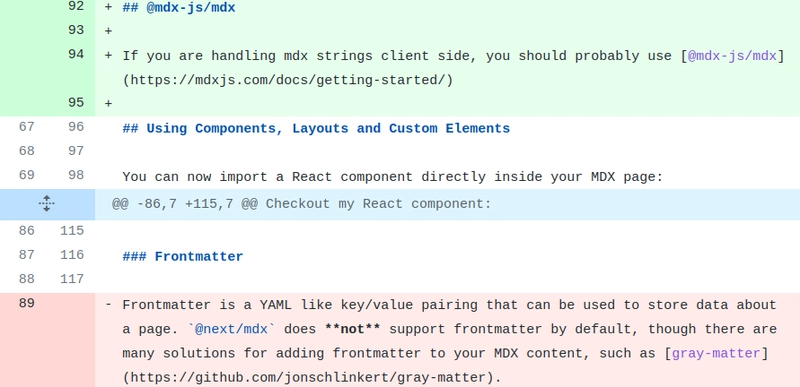The height and width of the screenshot is (387, 800).
Task: Select added line number 94
Action: 76,54
